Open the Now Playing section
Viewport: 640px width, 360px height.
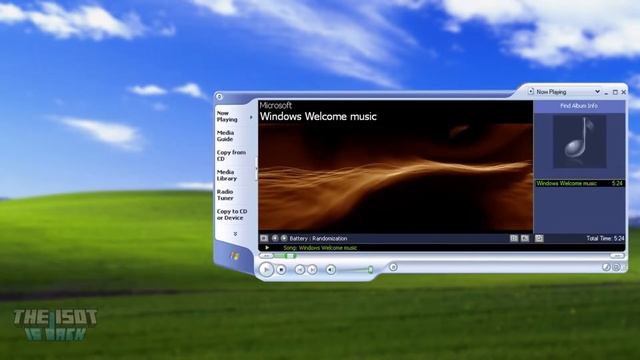(x=227, y=116)
